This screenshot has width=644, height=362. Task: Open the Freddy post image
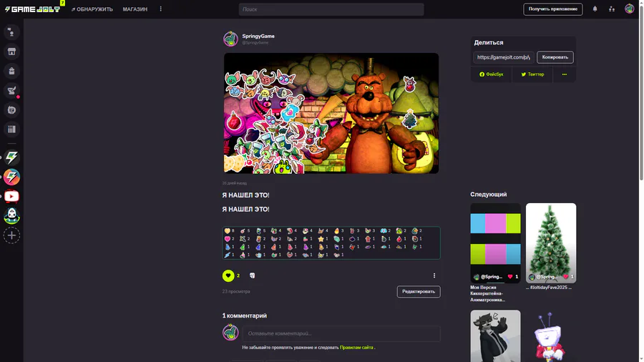[331, 113]
